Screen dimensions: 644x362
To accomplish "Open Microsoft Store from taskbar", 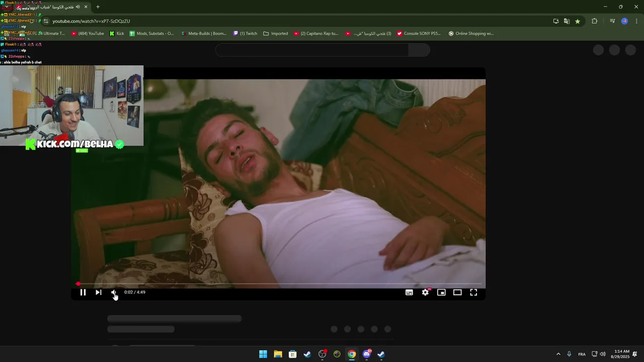I will (x=292, y=354).
